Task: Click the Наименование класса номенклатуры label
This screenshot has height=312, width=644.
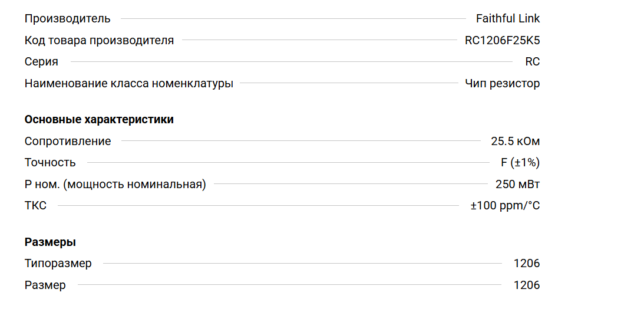Action: (x=128, y=84)
